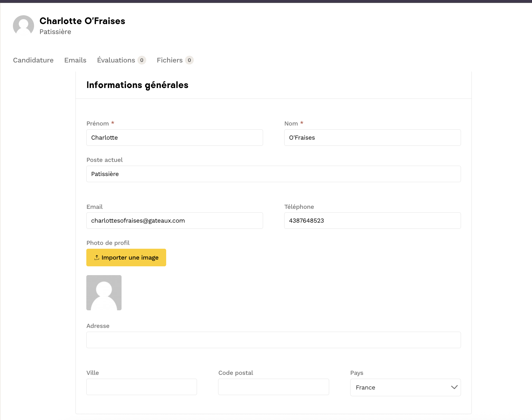Show the Fichiers tab

pos(169,60)
